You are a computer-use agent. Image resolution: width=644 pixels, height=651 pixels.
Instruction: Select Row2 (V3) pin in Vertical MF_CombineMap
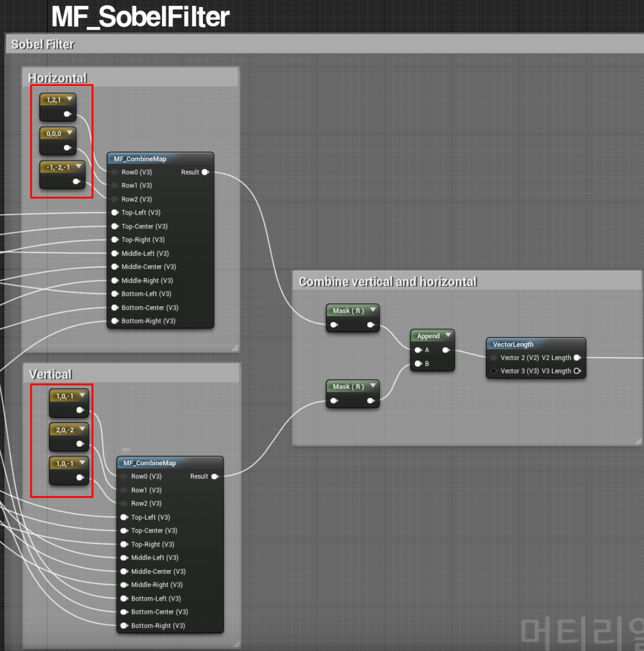point(124,503)
